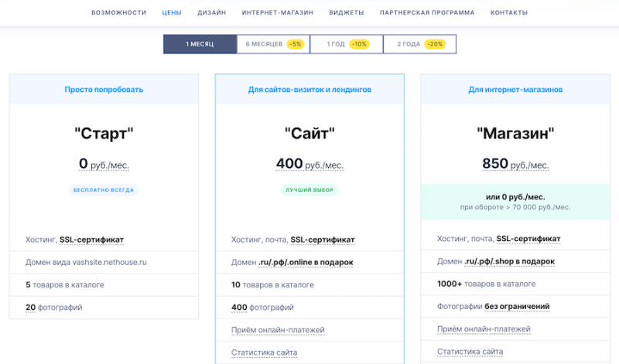Click SSL-сертификат in the Сайт plan
This screenshot has width=619, height=364.
click(x=323, y=240)
